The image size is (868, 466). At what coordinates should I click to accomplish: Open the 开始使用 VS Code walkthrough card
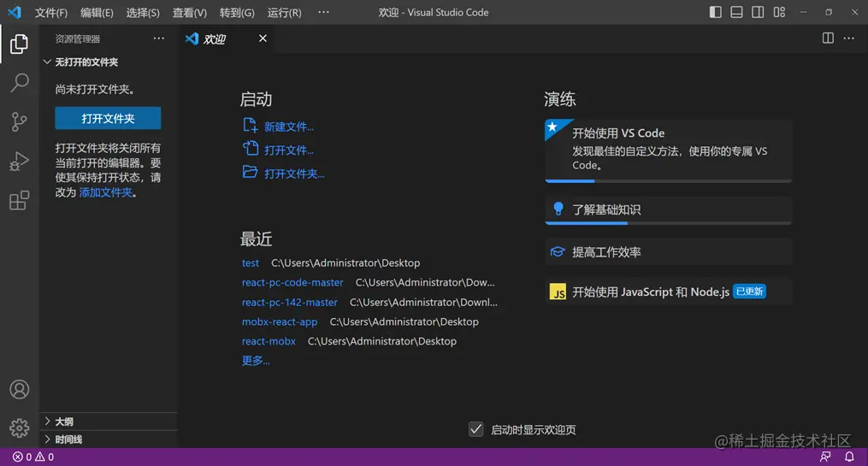point(668,150)
